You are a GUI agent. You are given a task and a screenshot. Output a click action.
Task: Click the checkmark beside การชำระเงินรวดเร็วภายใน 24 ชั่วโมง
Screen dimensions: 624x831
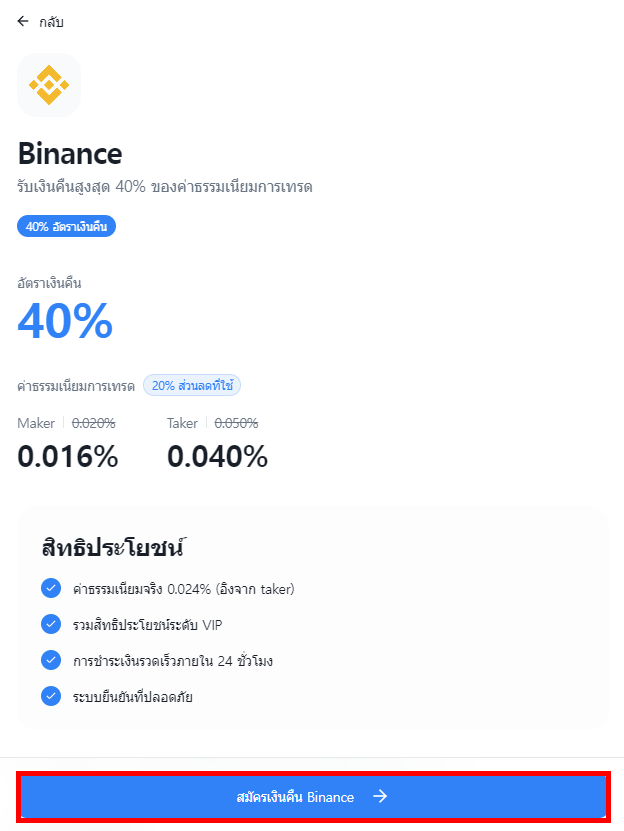51,660
